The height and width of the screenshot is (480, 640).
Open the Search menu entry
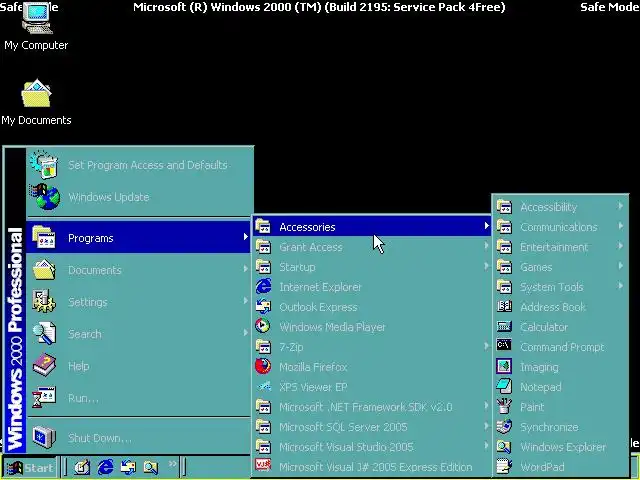pos(138,333)
